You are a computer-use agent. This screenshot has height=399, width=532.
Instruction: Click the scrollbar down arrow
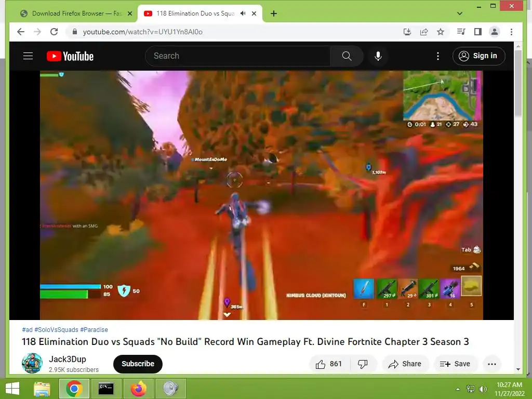pos(518,369)
